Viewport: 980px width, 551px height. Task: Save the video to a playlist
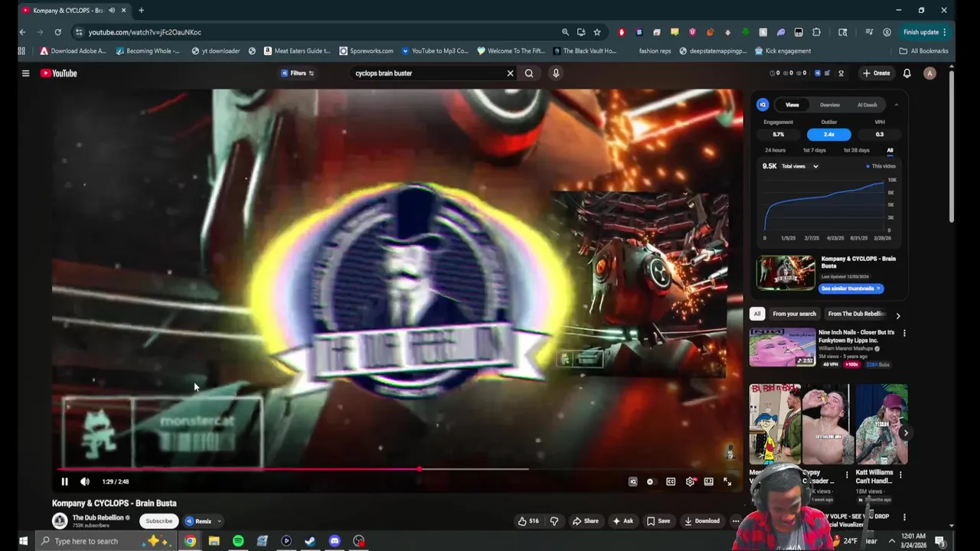658,521
